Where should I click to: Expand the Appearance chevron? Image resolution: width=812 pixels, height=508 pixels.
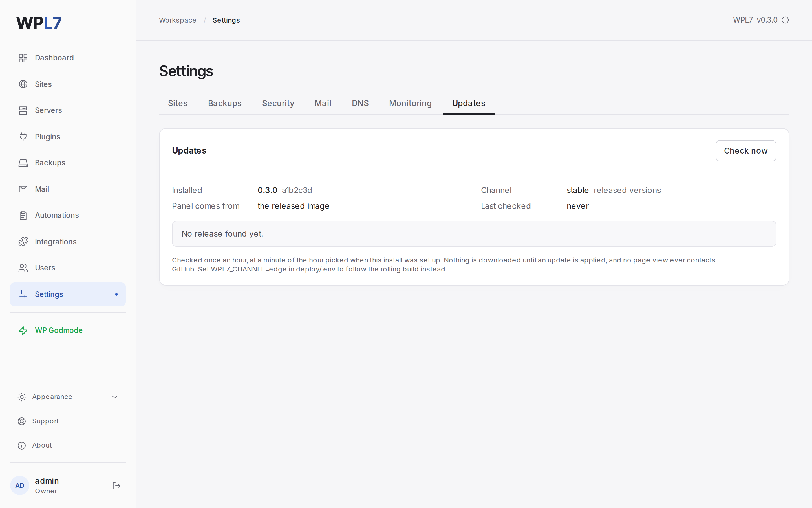point(115,397)
